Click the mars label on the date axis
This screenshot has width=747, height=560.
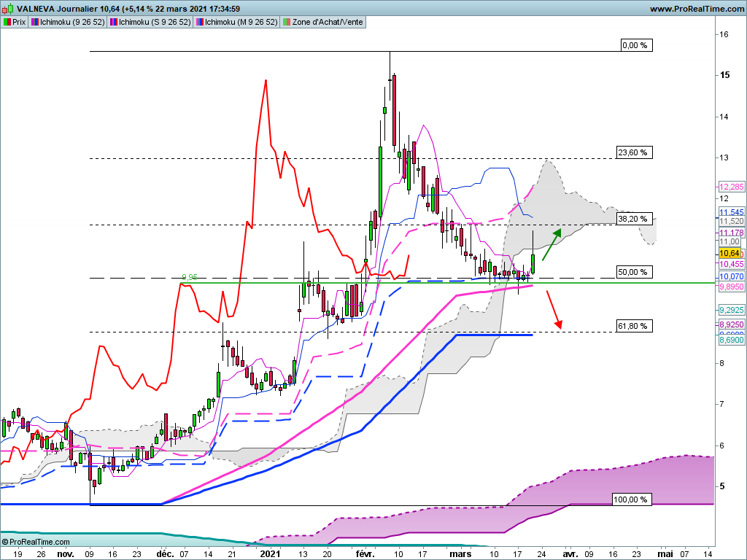coord(461,554)
